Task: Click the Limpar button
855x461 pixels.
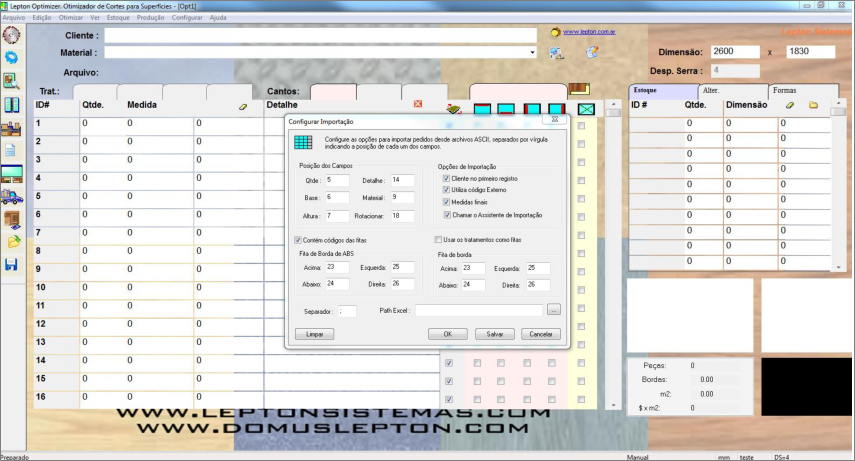Action: [314, 334]
